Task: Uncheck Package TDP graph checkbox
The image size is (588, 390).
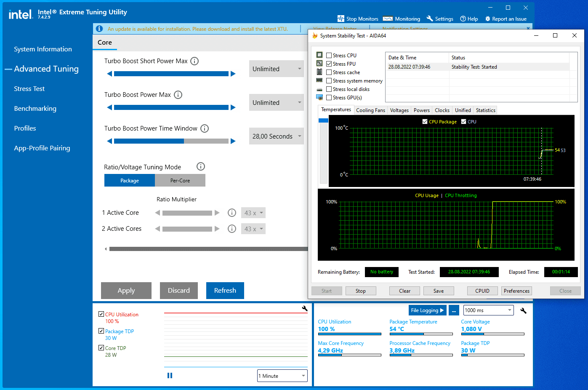Action: [101, 331]
